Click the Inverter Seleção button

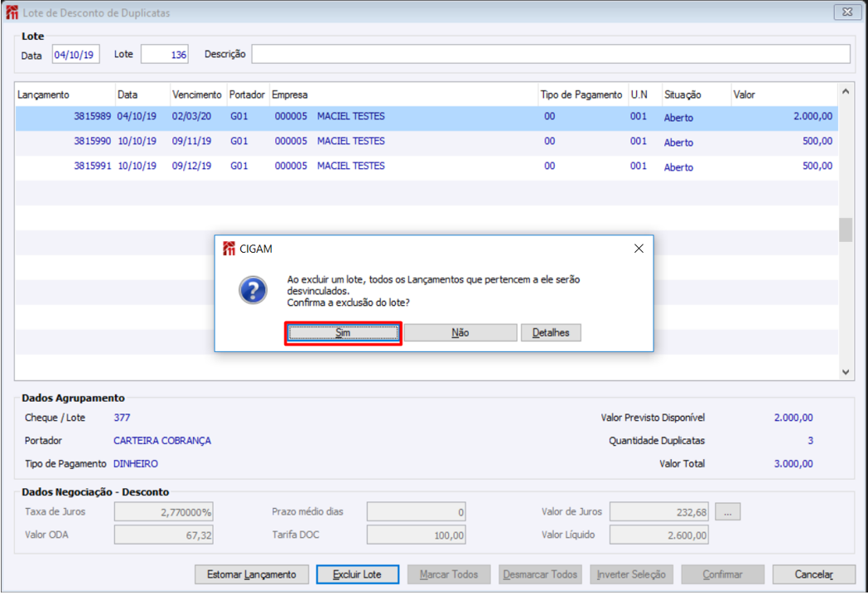[632, 574]
